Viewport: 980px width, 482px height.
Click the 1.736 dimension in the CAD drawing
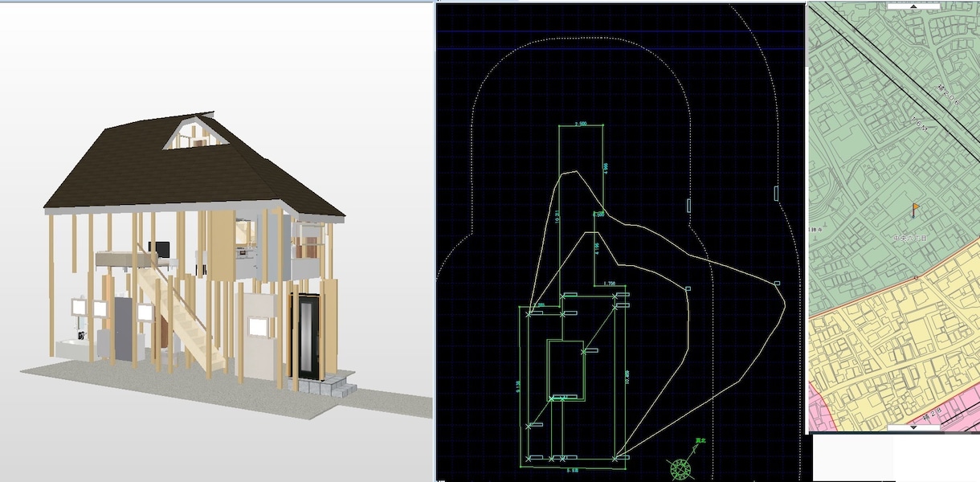click(x=609, y=284)
